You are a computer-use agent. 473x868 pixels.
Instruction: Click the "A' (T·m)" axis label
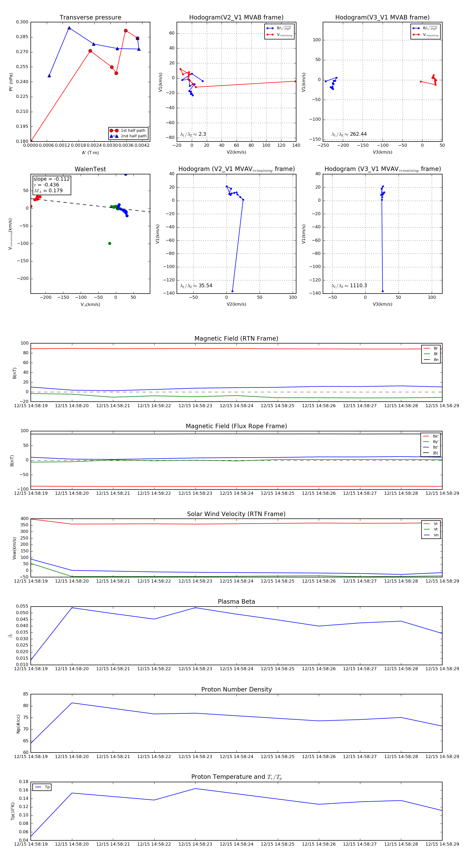90,153
